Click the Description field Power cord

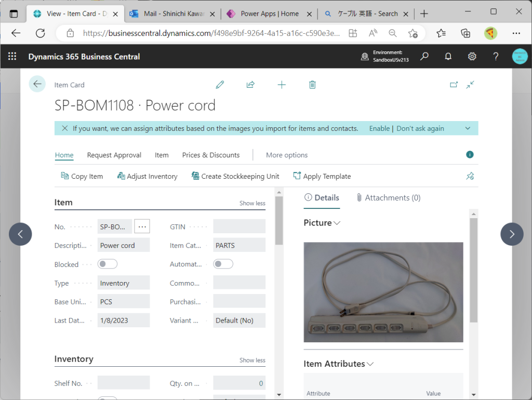click(x=124, y=245)
